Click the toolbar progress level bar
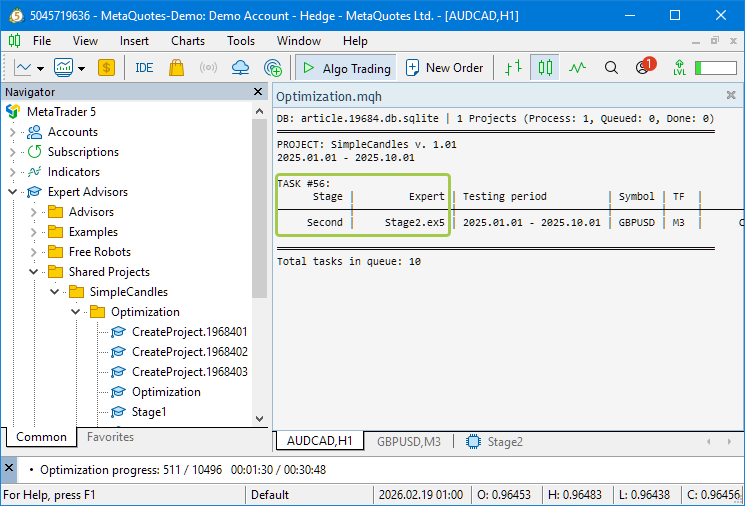Viewport: 745px width, 506px height. 716,68
